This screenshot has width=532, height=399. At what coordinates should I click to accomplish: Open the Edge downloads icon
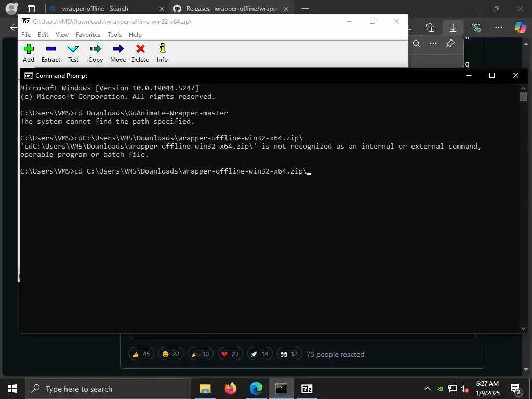point(453,28)
